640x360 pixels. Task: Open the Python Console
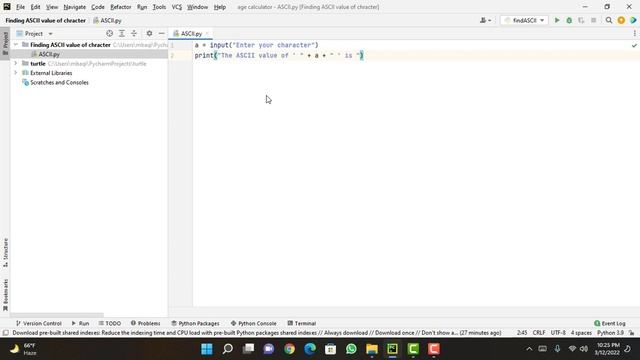point(253,323)
